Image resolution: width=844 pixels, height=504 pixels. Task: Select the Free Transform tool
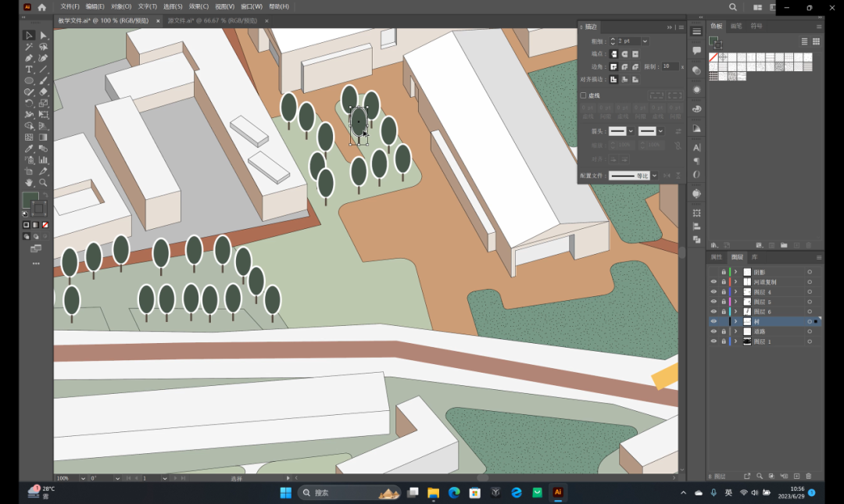tap(44, 115)
